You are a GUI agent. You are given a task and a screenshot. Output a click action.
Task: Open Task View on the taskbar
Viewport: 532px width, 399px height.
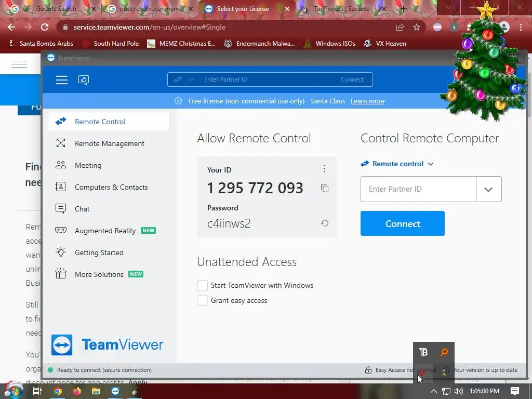37,391
